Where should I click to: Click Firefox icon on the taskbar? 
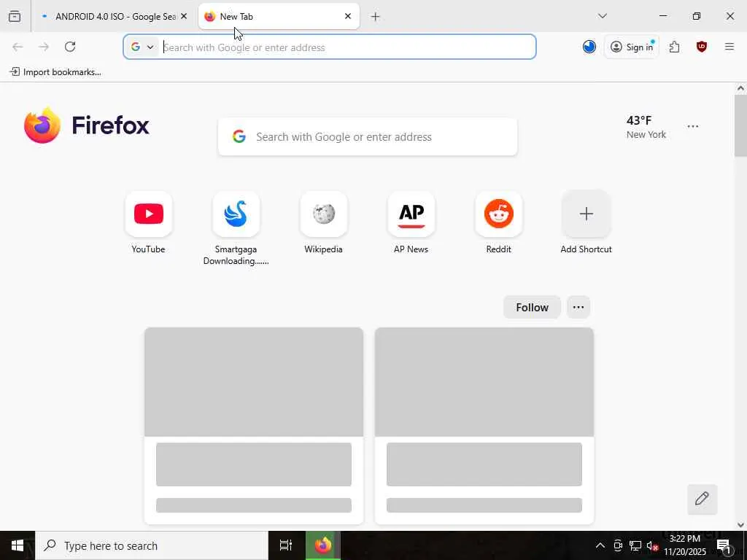(323, 545)
